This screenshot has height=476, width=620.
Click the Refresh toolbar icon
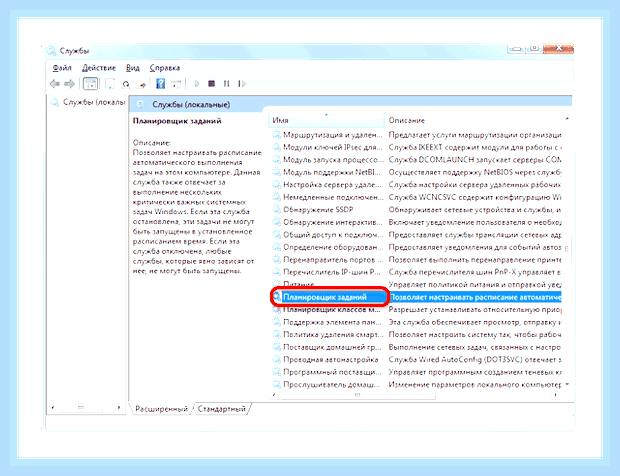[126, 84]
